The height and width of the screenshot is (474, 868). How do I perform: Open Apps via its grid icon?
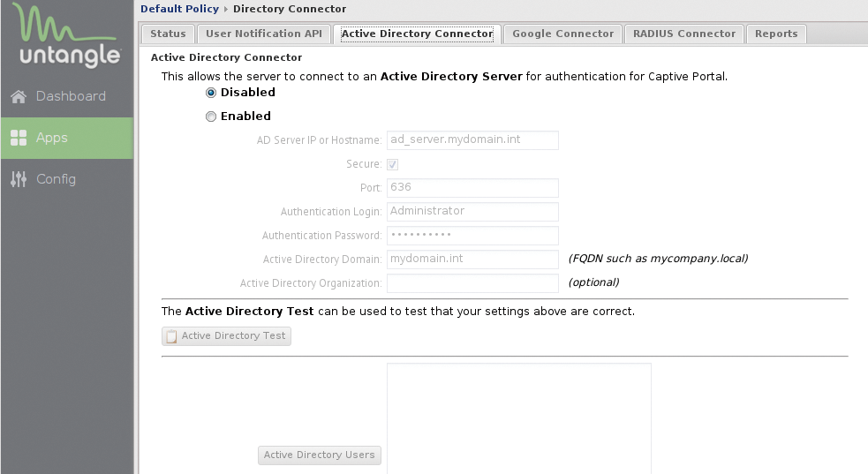(19, 138)
